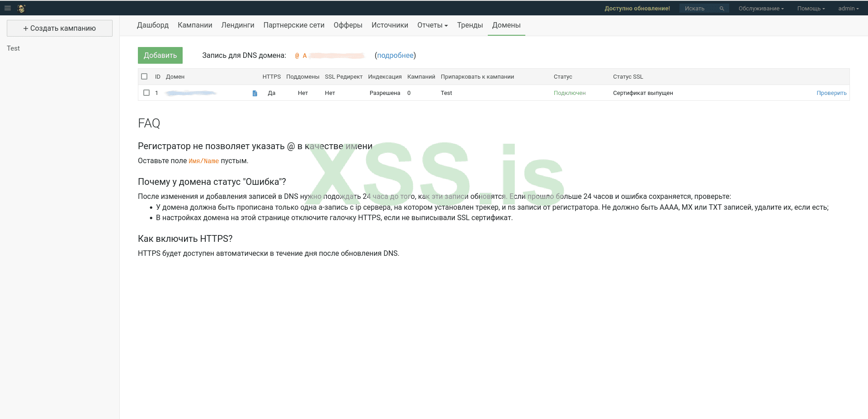868x419 pixels.
Task: Click the SSL Редирект column header
Action: coord(344,77)
